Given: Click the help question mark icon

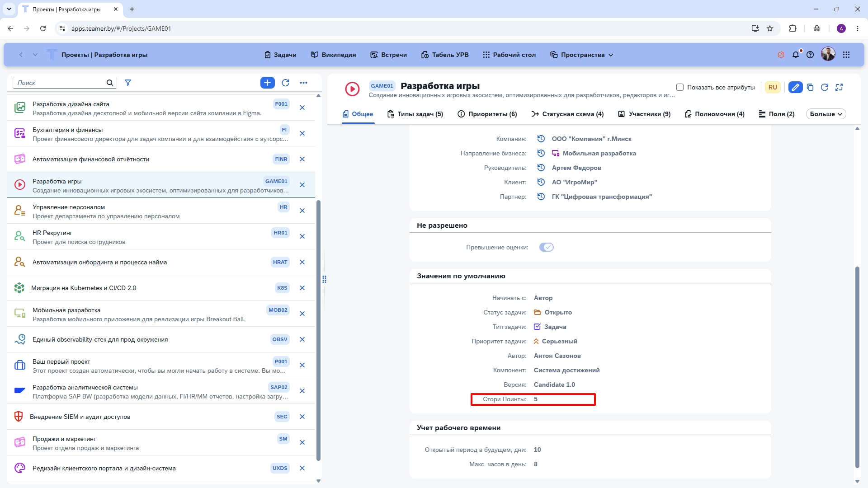Looking at the screenshot, I should coord(810,55).
